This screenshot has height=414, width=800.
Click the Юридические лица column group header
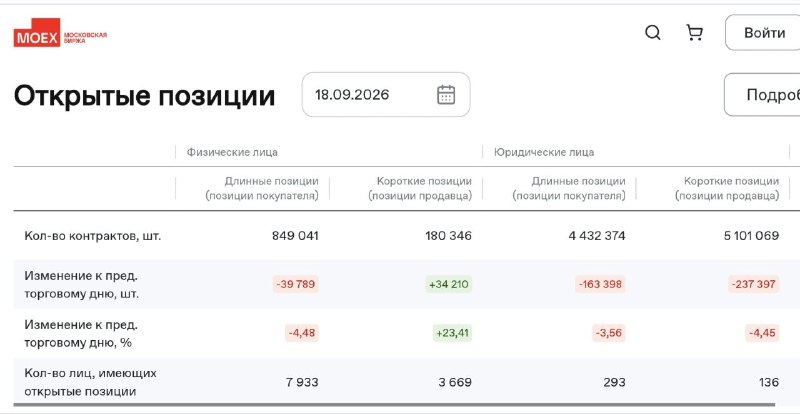[544, 152]
